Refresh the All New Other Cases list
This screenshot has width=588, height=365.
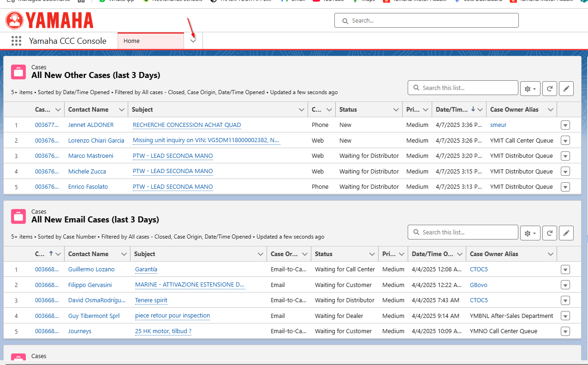pos(549,88)
